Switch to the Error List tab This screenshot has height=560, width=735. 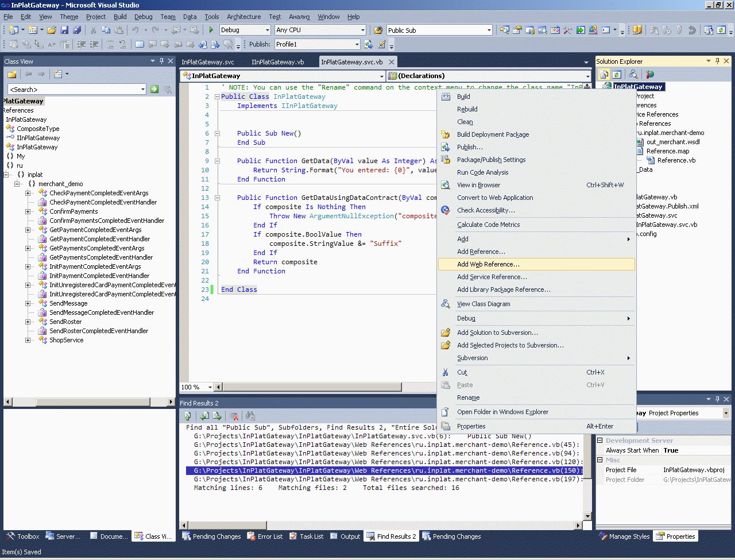tap(265, 536)
